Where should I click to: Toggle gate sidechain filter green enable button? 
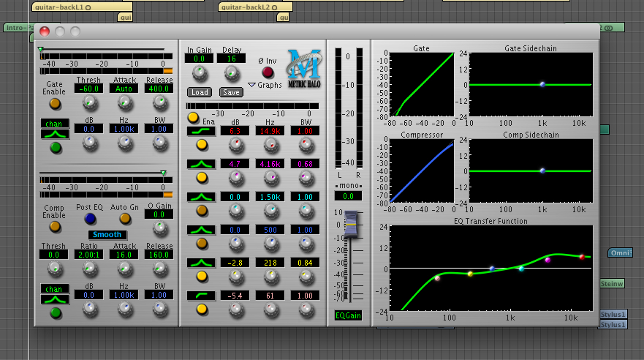point(56,148)
